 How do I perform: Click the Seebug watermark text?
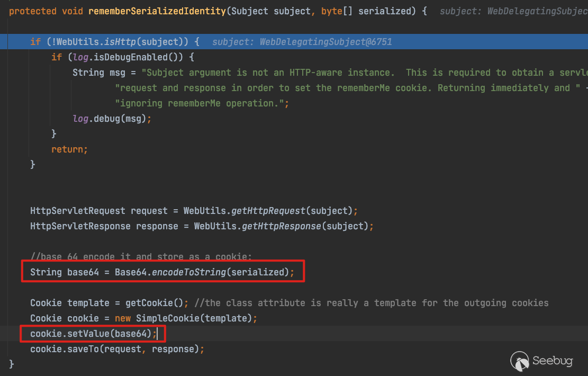[x=553, y=361]
